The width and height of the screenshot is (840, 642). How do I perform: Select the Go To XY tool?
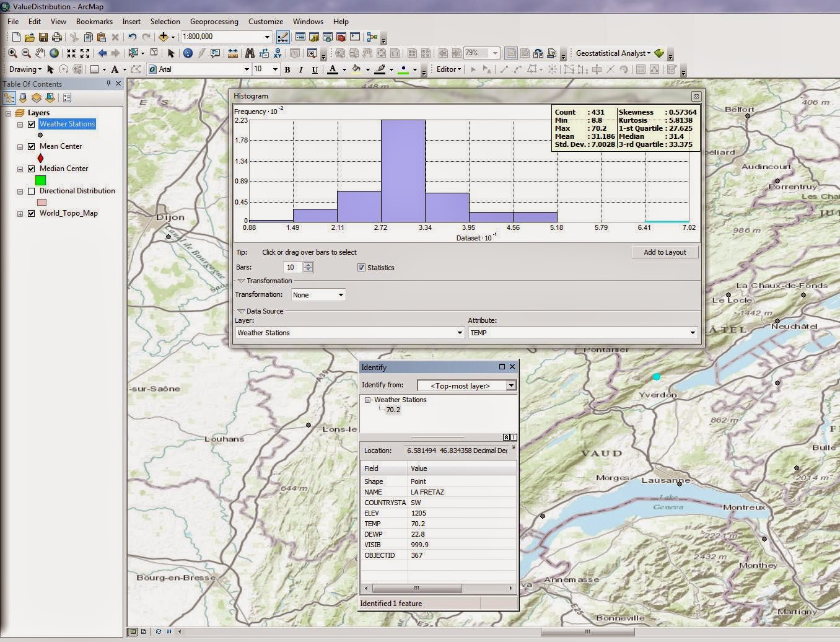point(278,53)
